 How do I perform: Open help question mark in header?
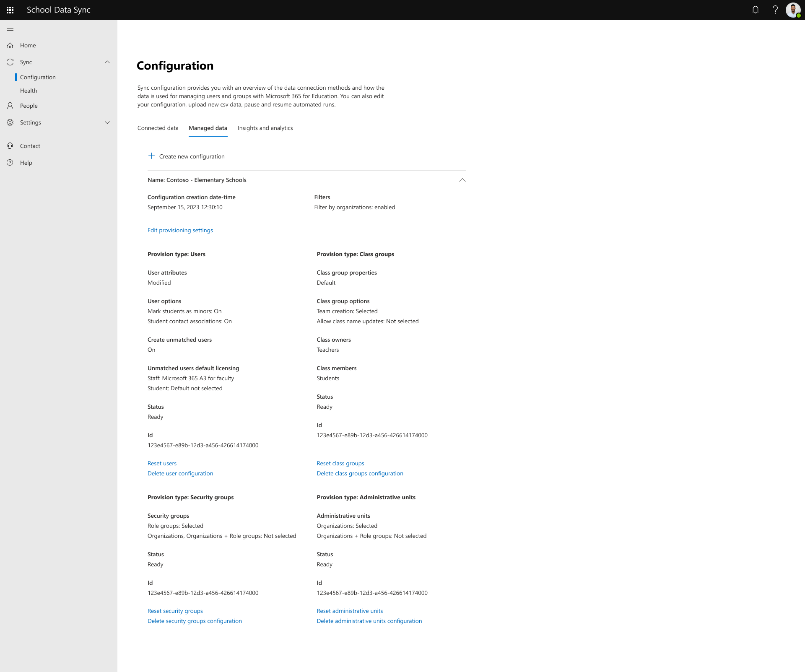775,10
